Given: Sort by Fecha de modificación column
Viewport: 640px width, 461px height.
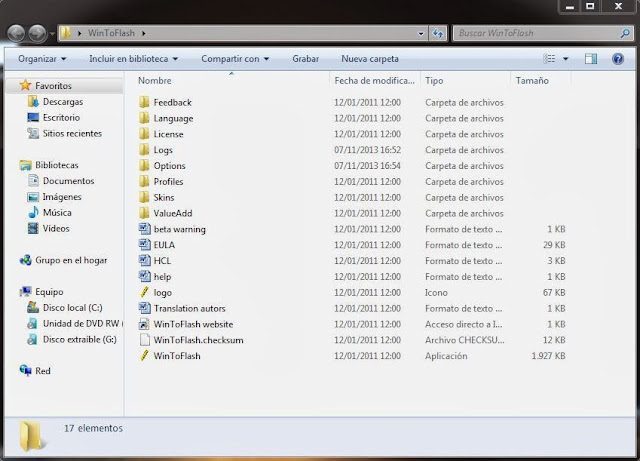Looking at the screenshot, I should (374, 80).
